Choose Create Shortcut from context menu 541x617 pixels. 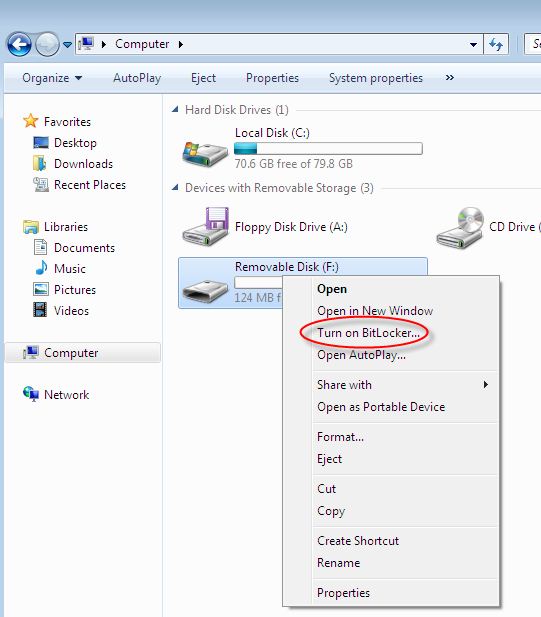click(x=391, y=541)
